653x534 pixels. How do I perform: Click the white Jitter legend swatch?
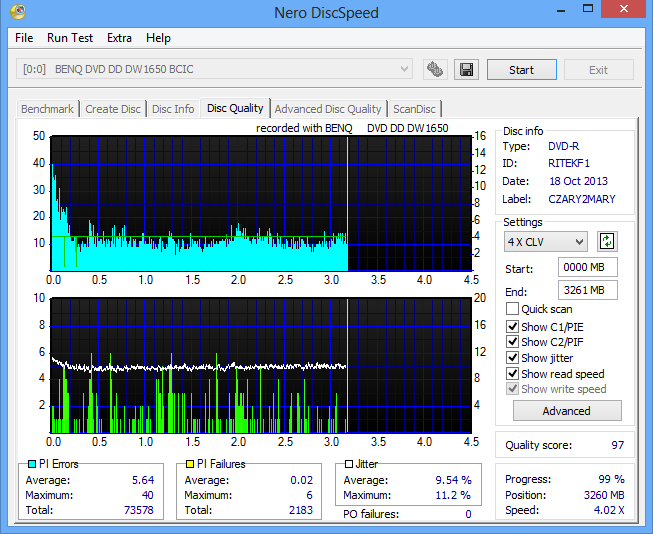click(349, 464)
